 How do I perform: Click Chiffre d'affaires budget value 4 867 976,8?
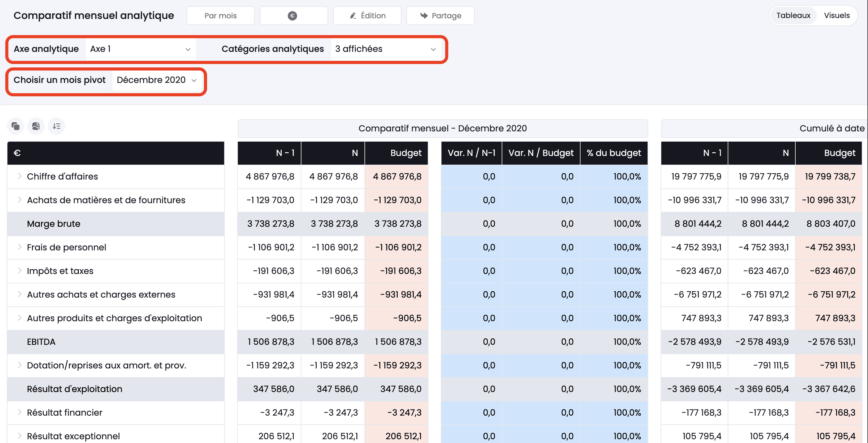point(397,176)
